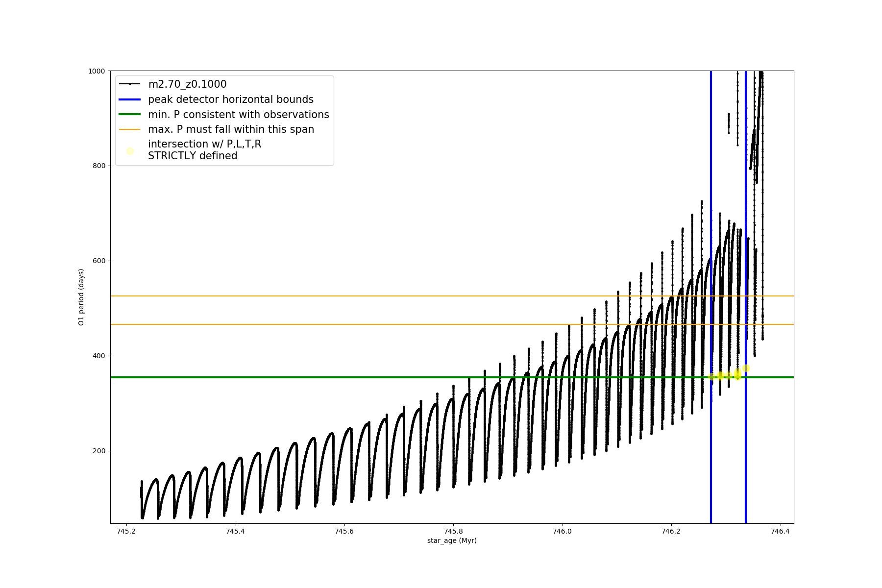Click the blue line swatch in legend
The height and width of the screenshot is (588, 882).
point(130,99)
